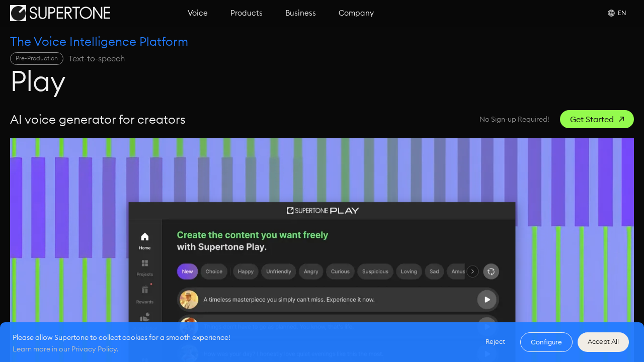Viewport: 644px width, 362px height.
Task: Click Accept All in the cookie banner
Action: coord(603,342)
